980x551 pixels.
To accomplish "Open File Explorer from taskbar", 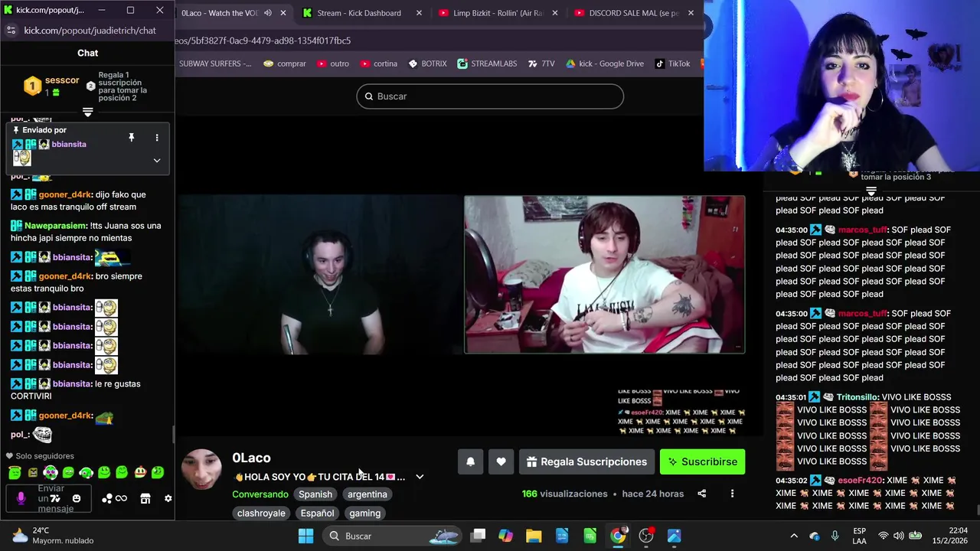I will click(534, 536).
